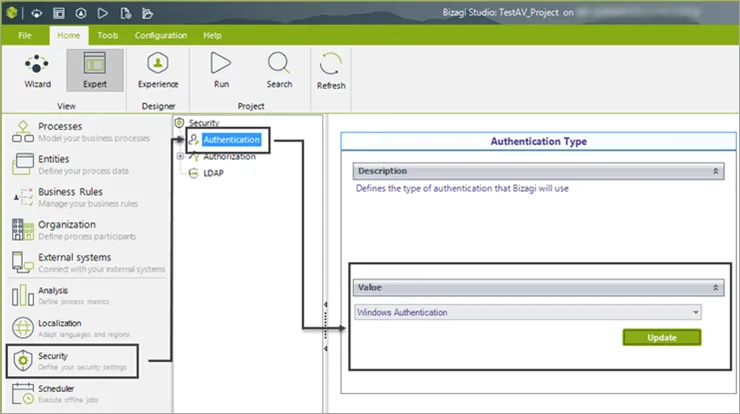Click the Authentication Type header
Screen dimensions: 740x414
(538, 141)
